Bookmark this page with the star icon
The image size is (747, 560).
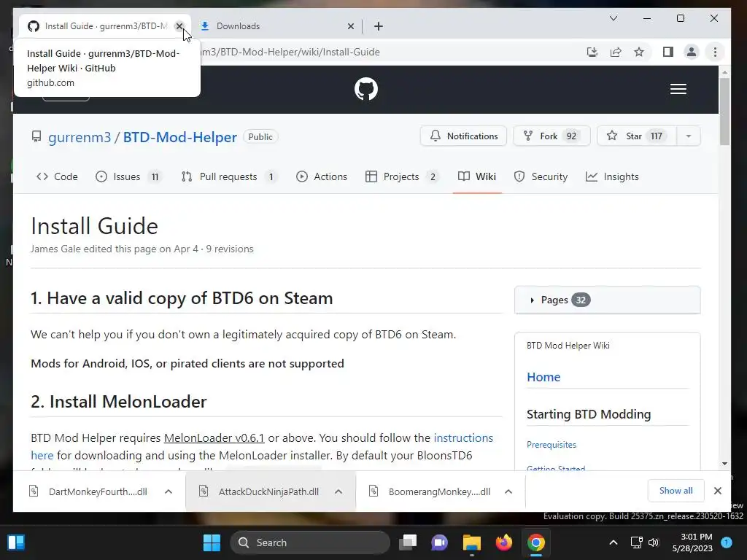pos(639,52)
